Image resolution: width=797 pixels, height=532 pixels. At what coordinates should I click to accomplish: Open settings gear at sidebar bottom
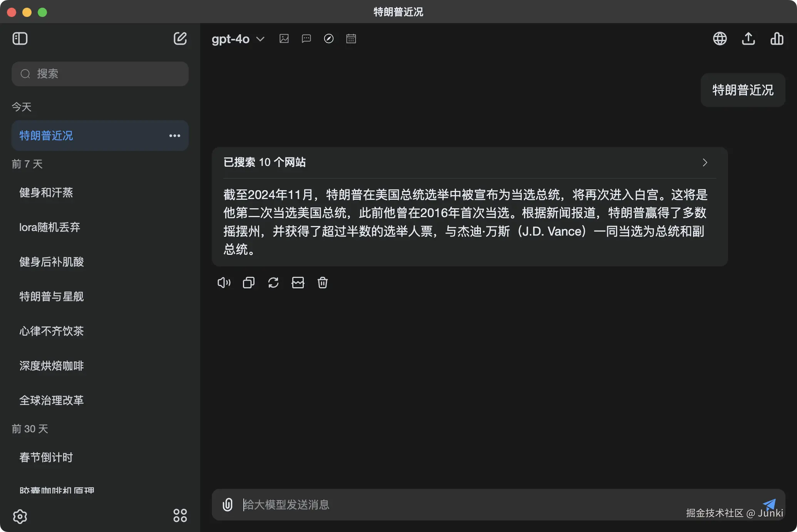[x=20, y=516]
